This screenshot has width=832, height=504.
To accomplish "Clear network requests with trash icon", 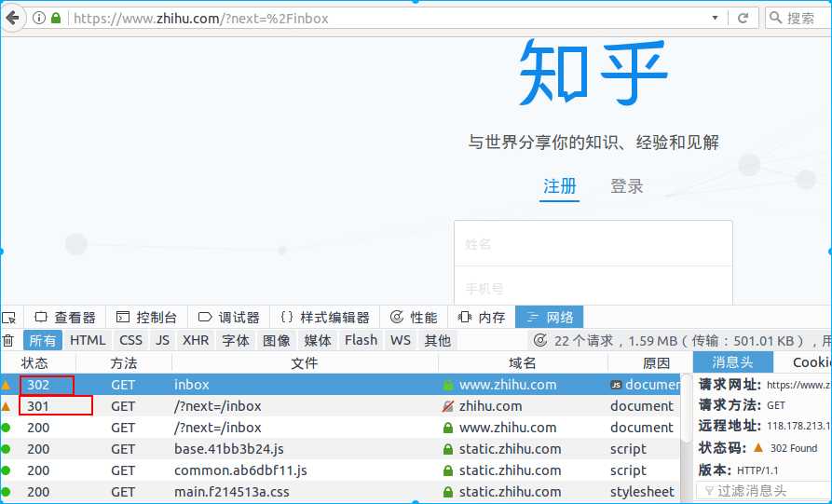I will pos(8,341).
